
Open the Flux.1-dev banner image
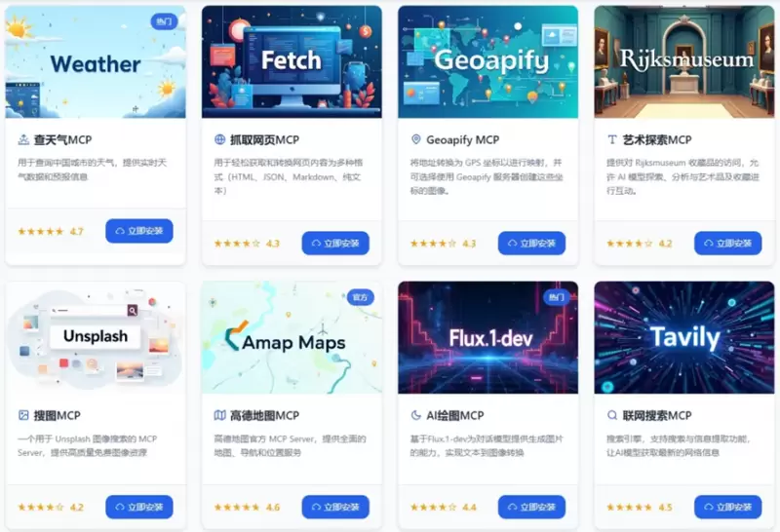tap(488, 337)
